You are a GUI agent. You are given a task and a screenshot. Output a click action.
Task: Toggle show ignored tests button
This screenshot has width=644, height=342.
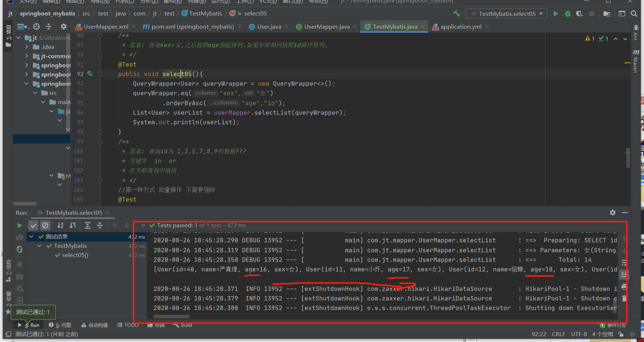[45, 225]
